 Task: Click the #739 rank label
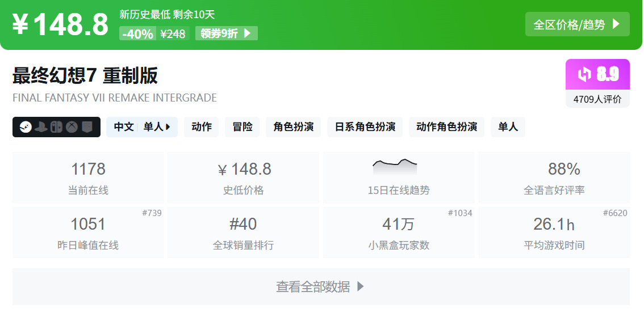(152, 213)
